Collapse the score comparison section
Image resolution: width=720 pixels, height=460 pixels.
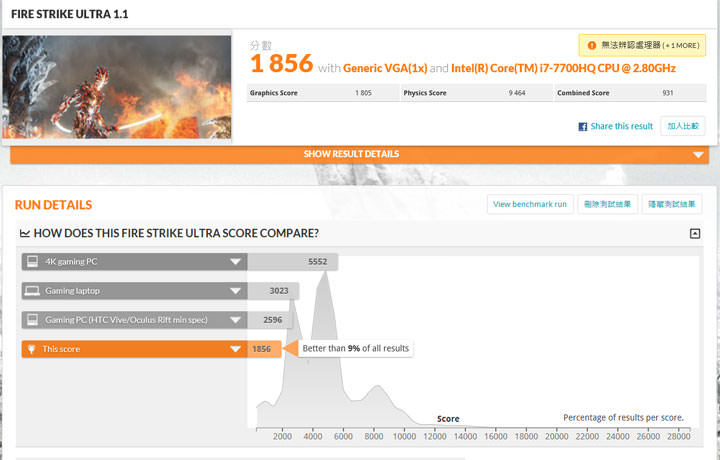point(694,233)
